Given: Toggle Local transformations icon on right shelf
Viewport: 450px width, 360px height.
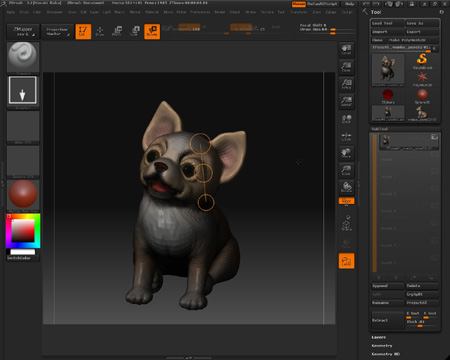Looking at the screenshot, I should point(346,119).
